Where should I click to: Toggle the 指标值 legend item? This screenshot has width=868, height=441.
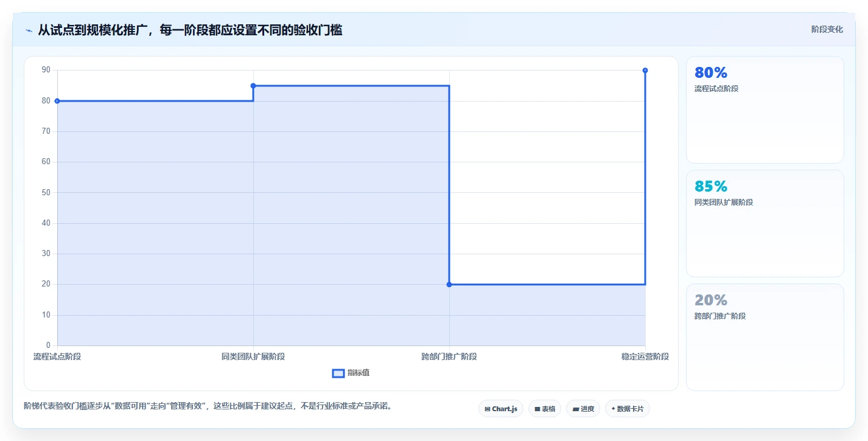coord(351,373)
